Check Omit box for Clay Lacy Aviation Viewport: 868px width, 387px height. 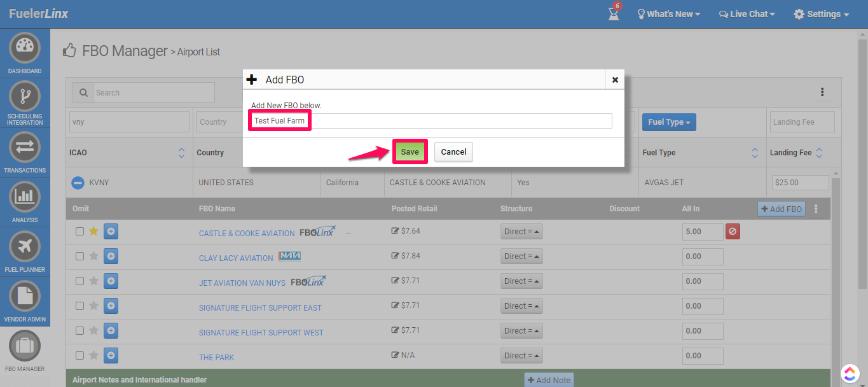coord(79,257)
